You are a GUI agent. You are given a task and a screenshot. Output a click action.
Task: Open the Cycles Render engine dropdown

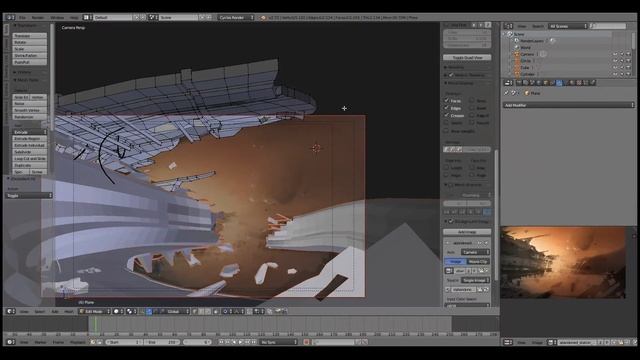tap(236, 18)
